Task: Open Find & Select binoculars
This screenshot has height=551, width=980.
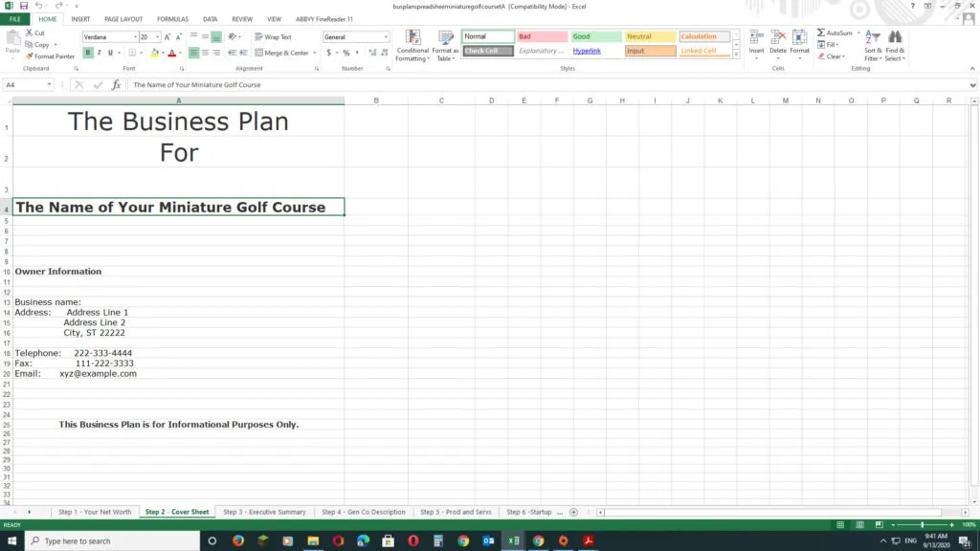Action: [x=895, y=45]
